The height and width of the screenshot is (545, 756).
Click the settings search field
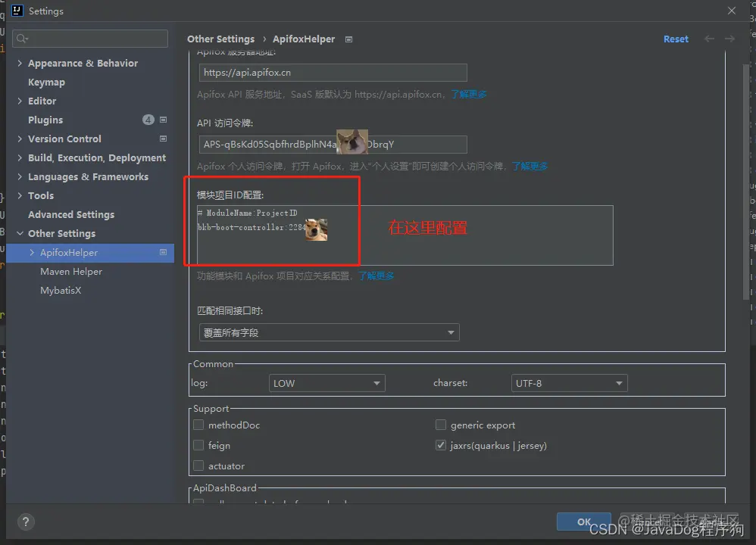tap(90, 39)
